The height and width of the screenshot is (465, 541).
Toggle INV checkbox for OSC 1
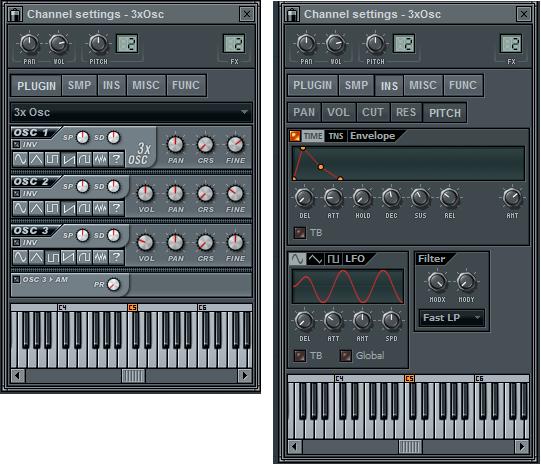click(x=16, y=144)
